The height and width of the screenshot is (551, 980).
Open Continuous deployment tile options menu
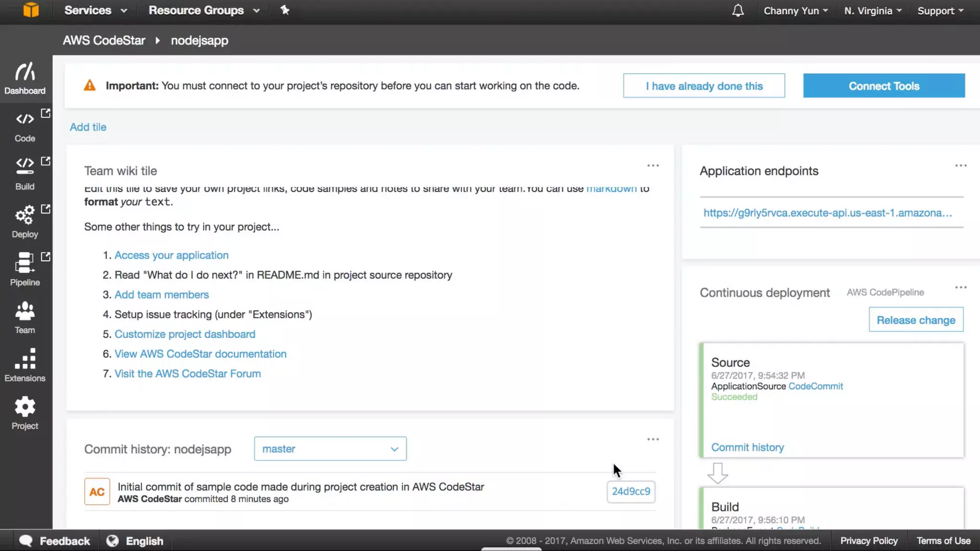click(x=960, y=287)
